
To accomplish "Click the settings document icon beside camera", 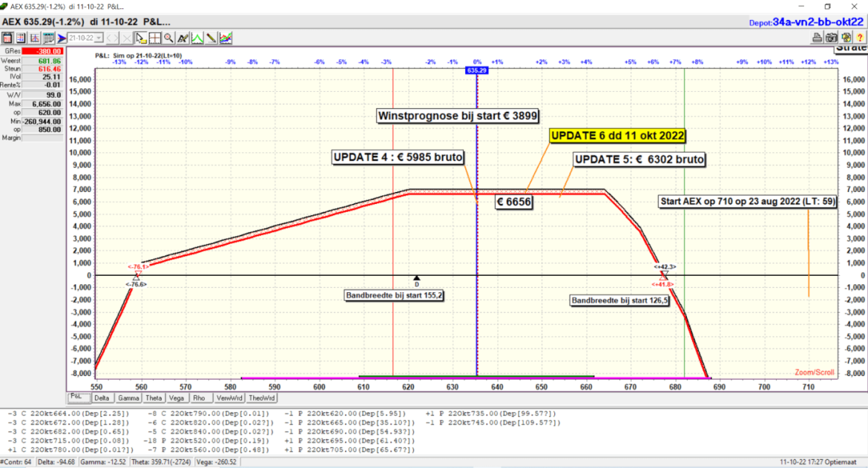I will (x=846, y=38).
